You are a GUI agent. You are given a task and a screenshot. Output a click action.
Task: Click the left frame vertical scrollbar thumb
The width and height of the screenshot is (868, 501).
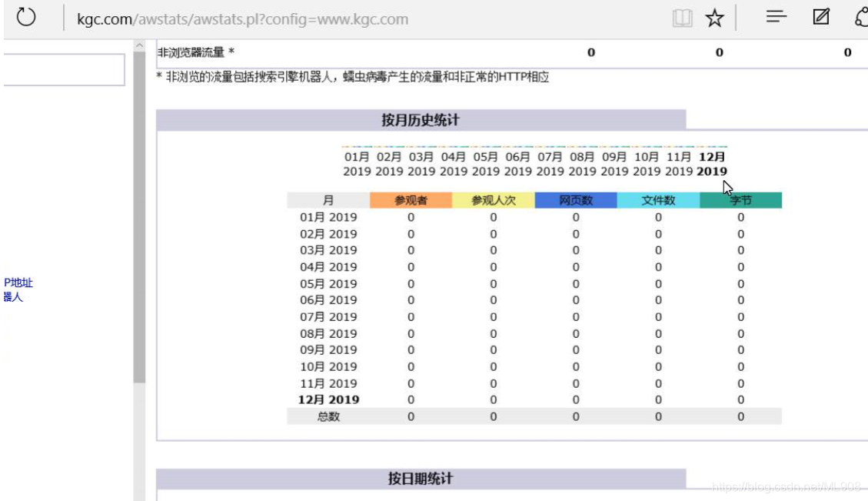pos(139,216)
